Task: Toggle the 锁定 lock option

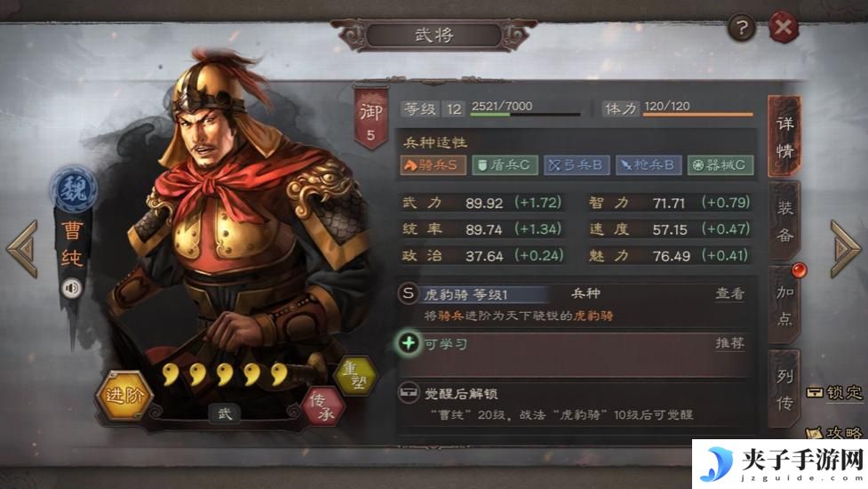Action: 834,392
